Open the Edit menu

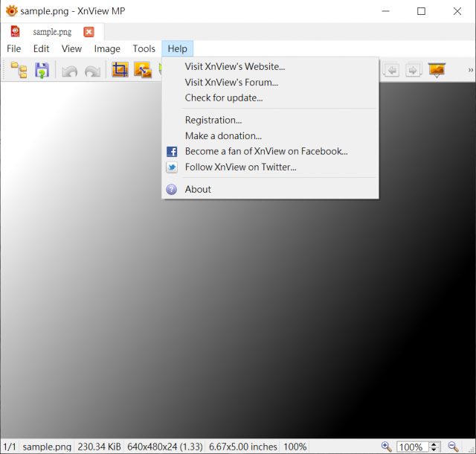pyautogui.click(x=41, y=48)
